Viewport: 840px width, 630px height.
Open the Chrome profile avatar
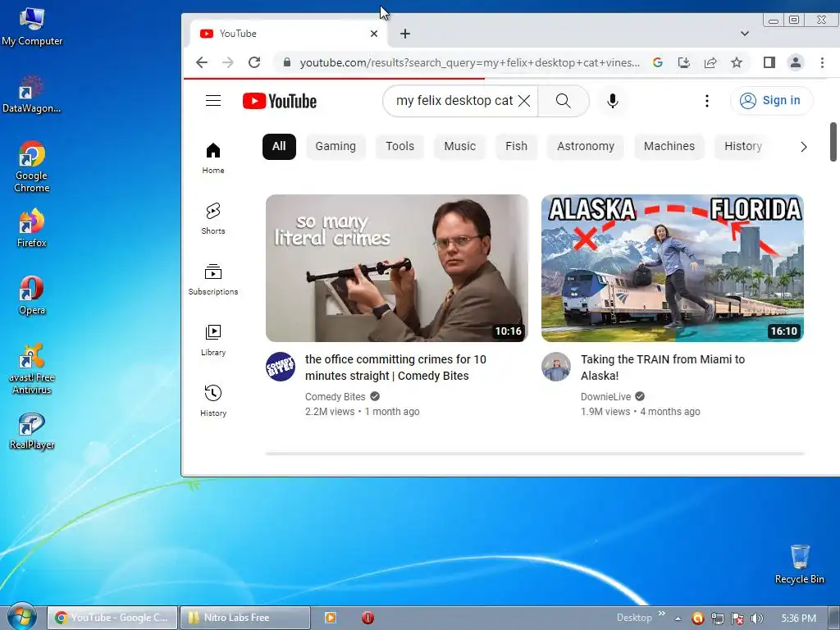coord(796,62)
